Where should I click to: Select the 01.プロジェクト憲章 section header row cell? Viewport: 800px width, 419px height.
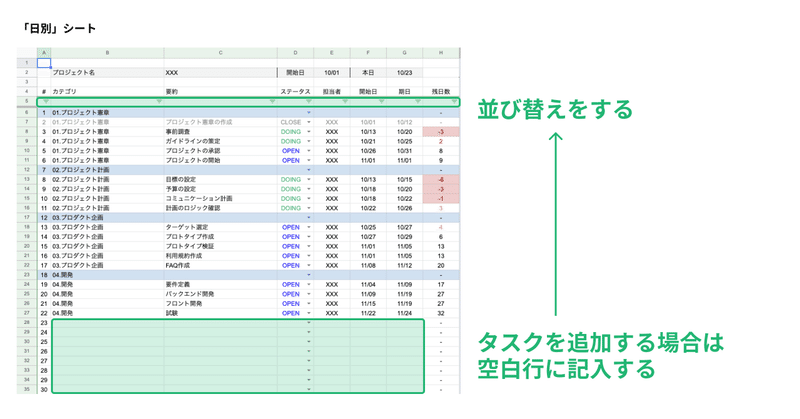tap(107, 113)
